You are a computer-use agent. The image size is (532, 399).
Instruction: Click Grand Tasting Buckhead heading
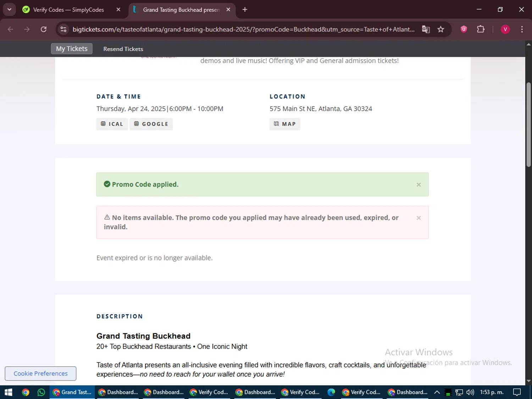click(x=143, y=336)
